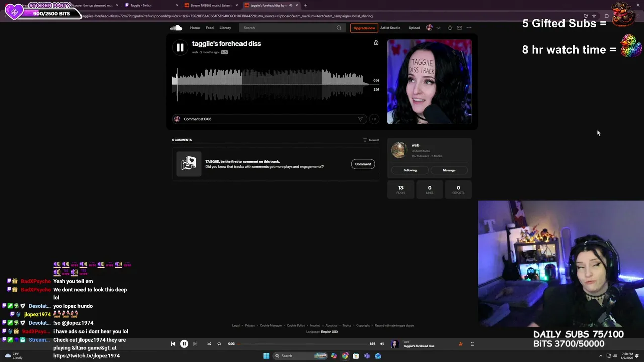Switch to the Discover the top streamed music tab
This screenshot has height=362, width=644.
click(x=92, y=5)
